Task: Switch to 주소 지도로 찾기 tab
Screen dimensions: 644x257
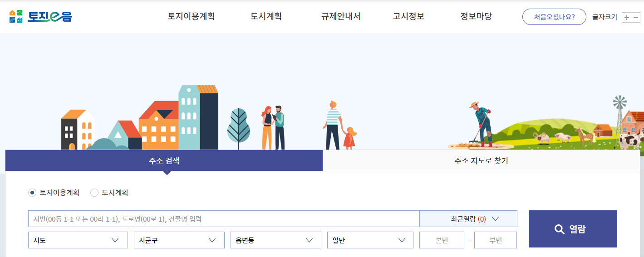Action: click(x=481, y=160)
